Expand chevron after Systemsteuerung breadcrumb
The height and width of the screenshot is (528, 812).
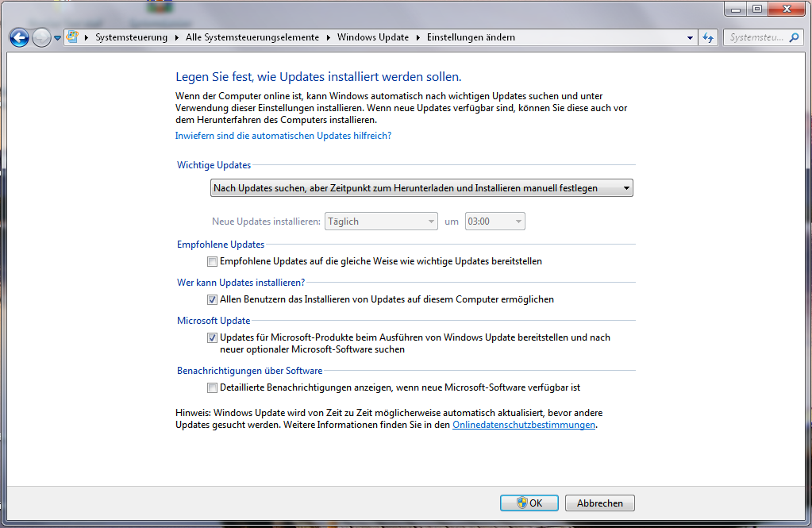pos(176,37)
